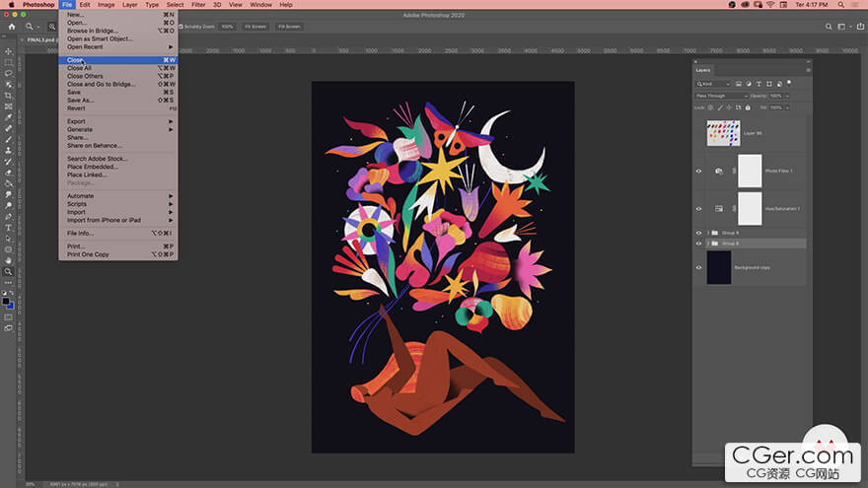Toggle Quick Mask mode

[x=8, y=317]
